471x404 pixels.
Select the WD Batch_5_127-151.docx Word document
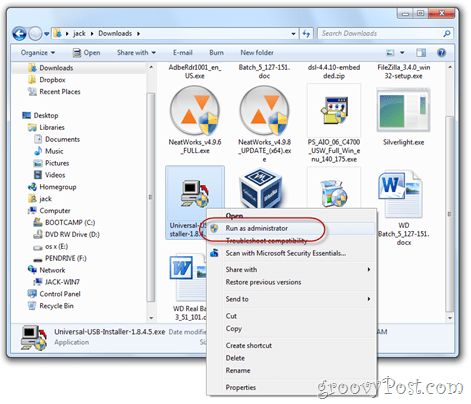pyautogui.click(x=401, y=194)
